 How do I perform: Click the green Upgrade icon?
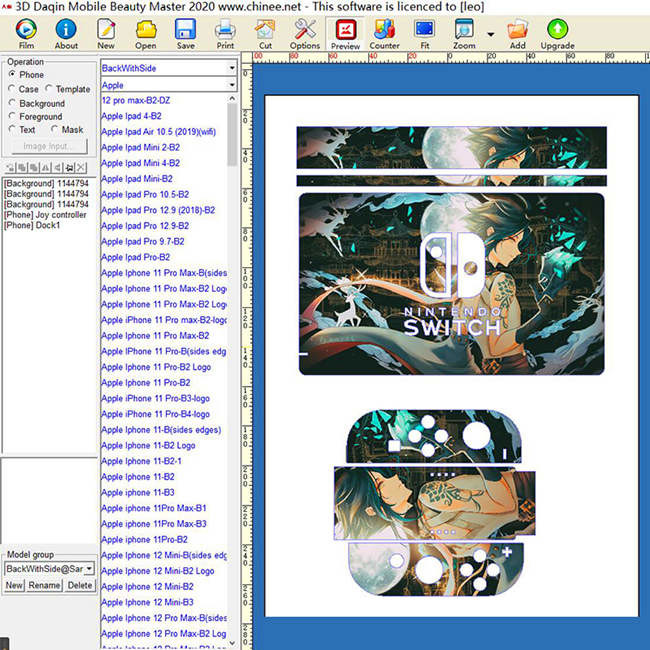(x=557, y=34)
